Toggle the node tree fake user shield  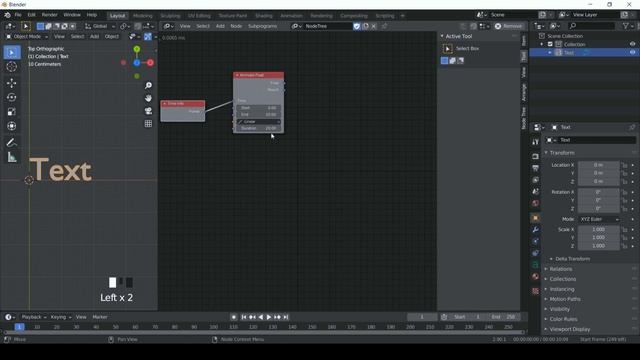pyautogui.click(x=357, y=26)
